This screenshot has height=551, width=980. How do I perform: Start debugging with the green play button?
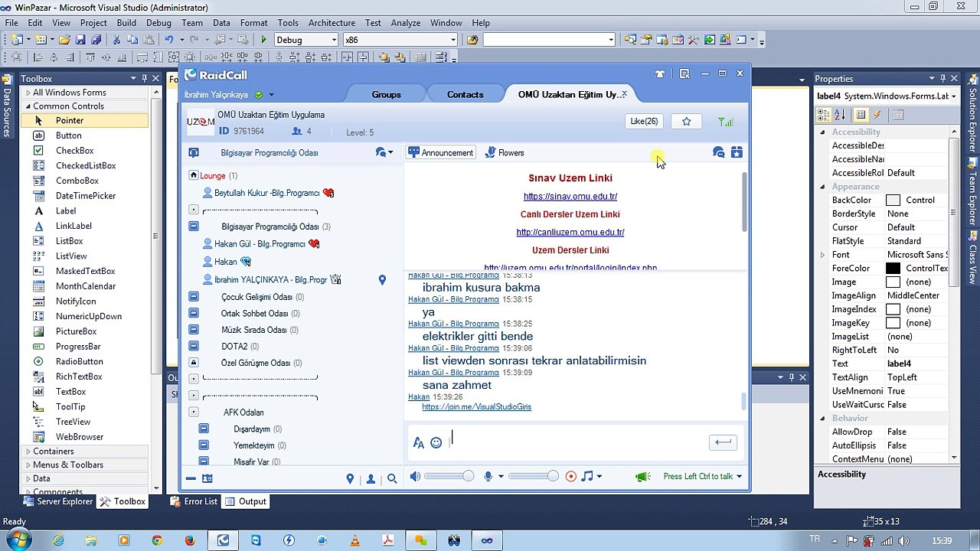click(263, 40)
